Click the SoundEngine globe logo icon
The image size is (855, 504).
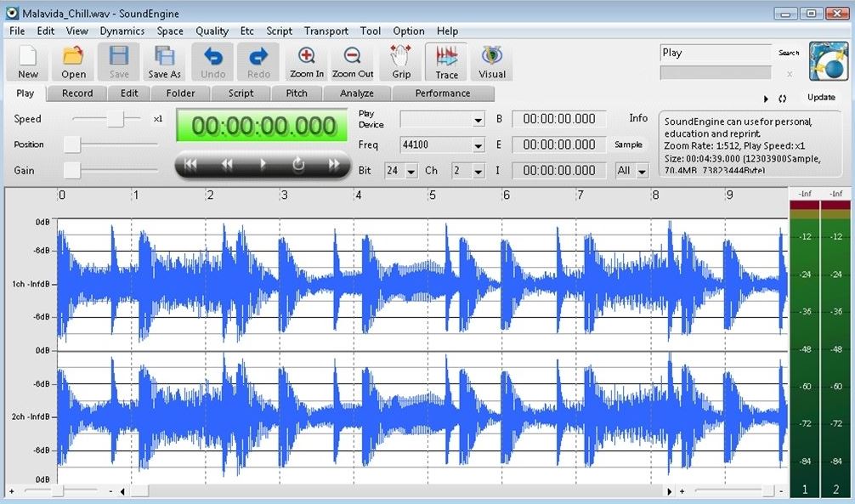coord(828,61)
